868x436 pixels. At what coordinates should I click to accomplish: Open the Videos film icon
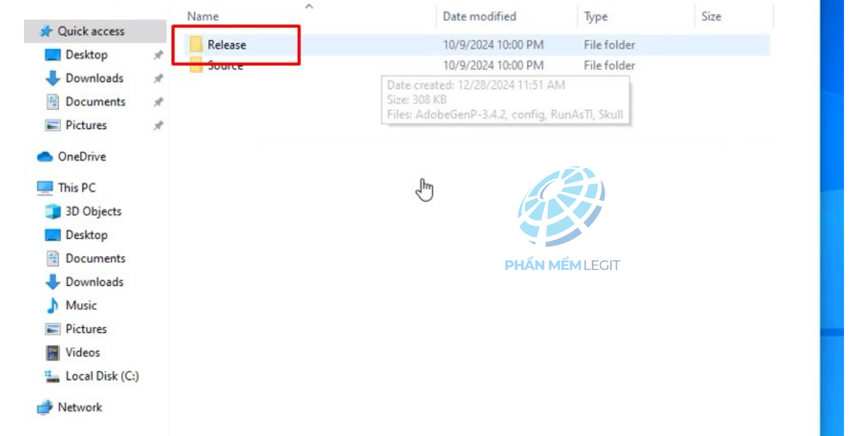(x=53, y=353)
